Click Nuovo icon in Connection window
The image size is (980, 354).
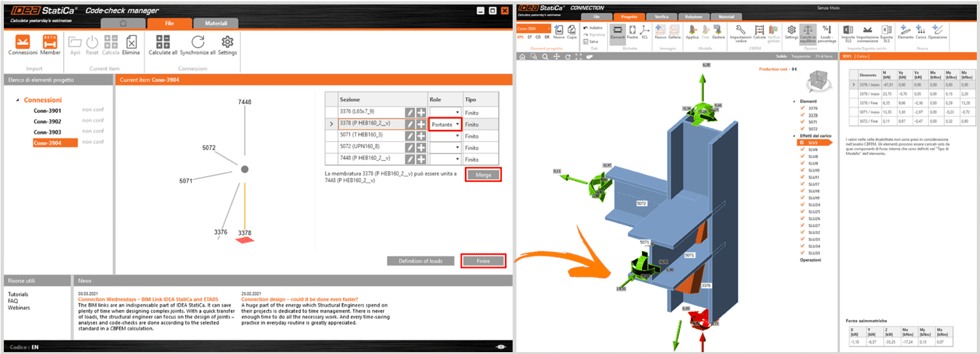pyautogui.click(x=559, y=29)
